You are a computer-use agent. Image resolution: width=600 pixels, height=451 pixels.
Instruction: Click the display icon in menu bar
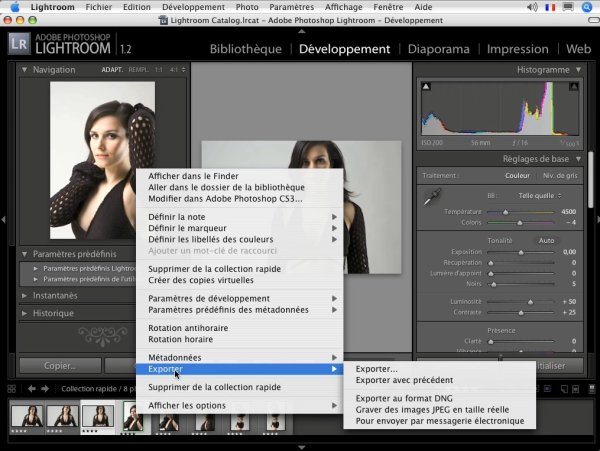click(x=569, y=7)
